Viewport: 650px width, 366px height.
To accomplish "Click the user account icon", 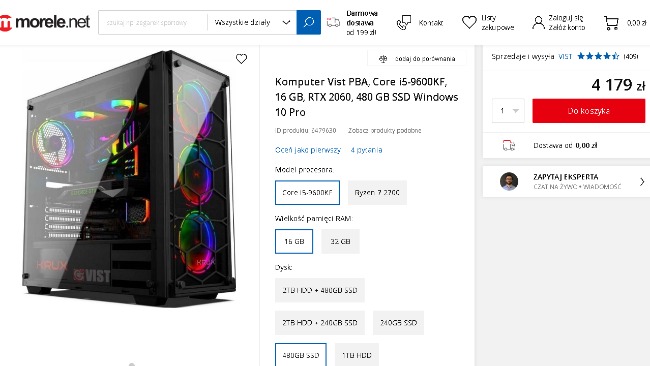I will 538,22.
